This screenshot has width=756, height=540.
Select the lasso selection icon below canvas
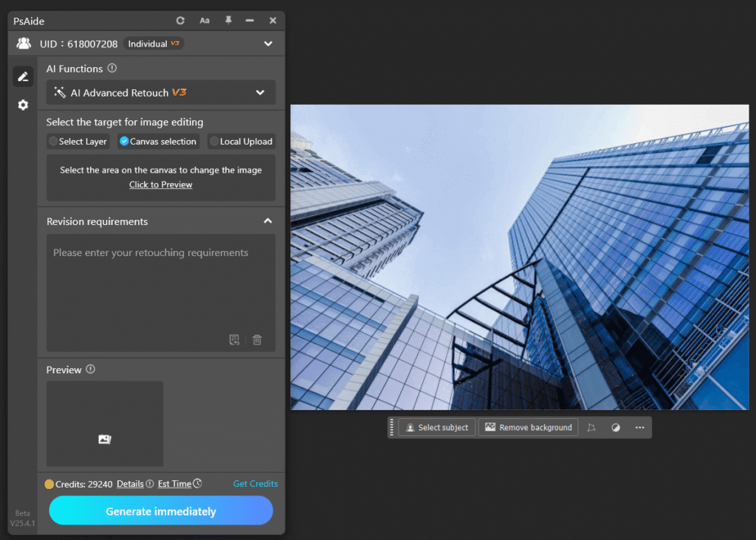pyautogui.click(x=591, y=427)
